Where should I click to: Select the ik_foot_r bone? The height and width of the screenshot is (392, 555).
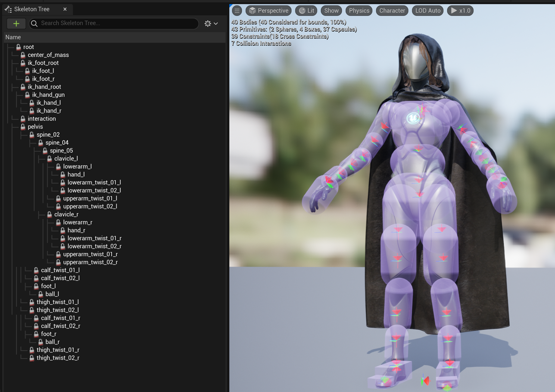tap(43, 79)
